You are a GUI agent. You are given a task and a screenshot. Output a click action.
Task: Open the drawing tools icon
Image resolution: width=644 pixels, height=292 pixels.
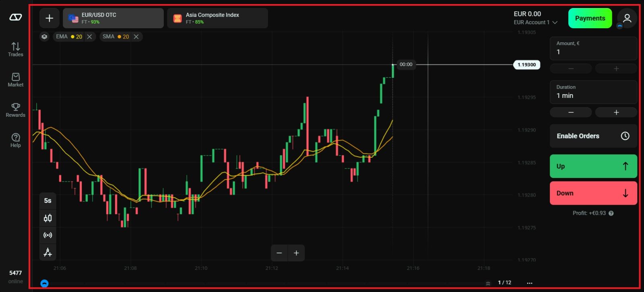[47, 253]
